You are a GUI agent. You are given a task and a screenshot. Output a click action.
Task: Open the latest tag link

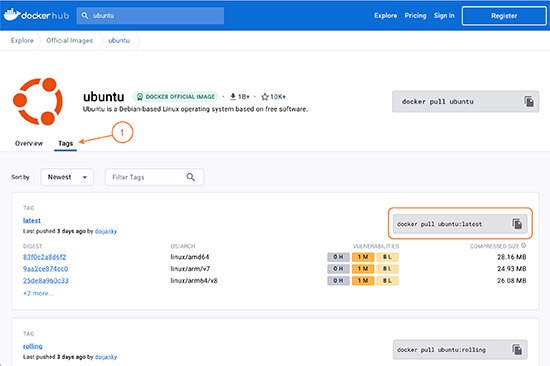tap(32, 220)
